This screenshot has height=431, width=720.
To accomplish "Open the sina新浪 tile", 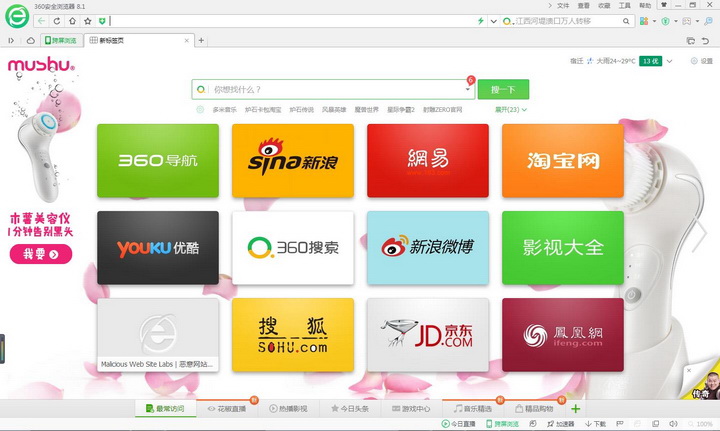I will 293,161.
